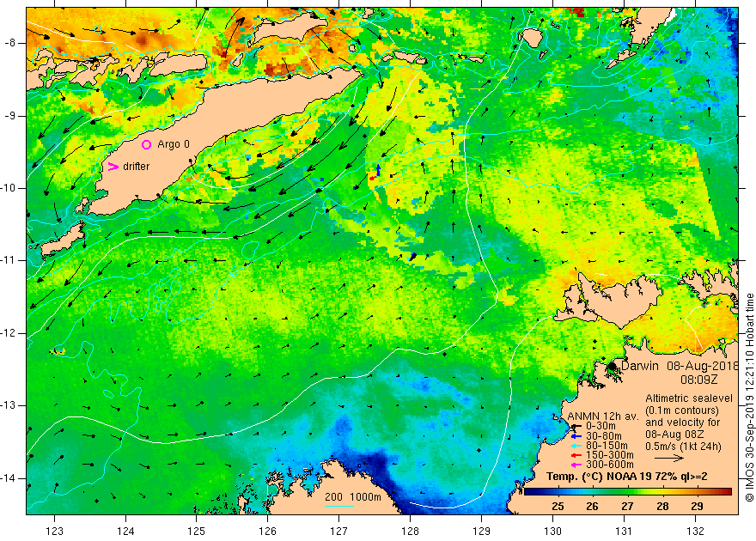The image size is (756, 541).
Task: Click the green 27°C section of colorbar
Action: click(x=627, y=492)
